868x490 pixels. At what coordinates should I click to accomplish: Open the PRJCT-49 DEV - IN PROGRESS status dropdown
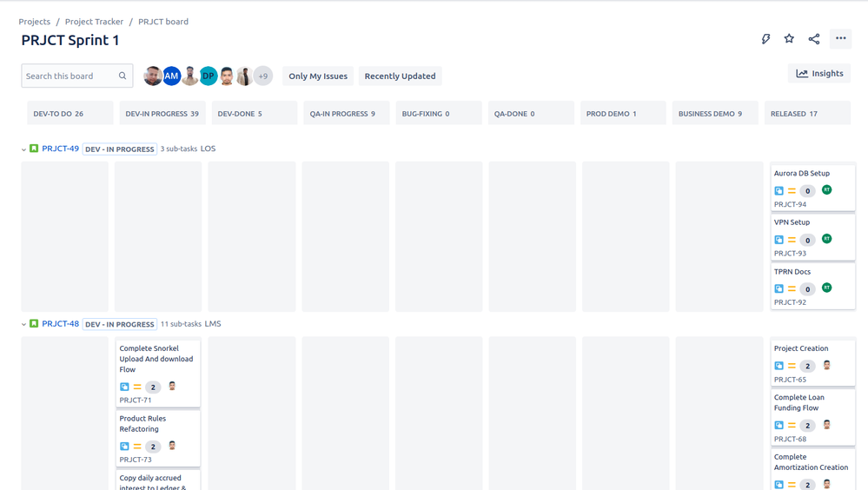coord(120,149)
